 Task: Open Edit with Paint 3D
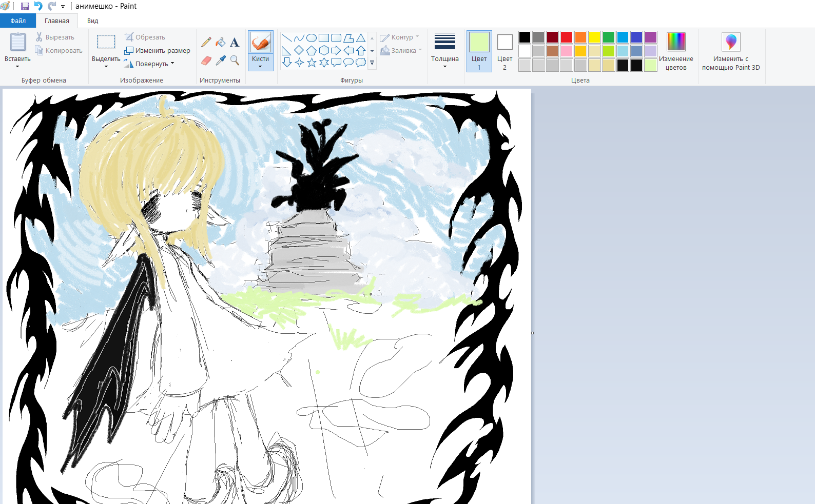[x=731, y=51]
